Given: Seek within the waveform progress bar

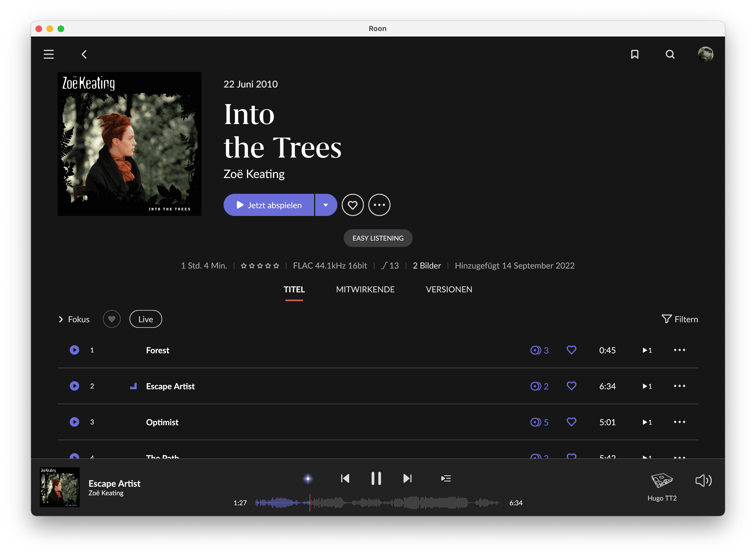Looking at the screenshot, I should tap(405, 503).
